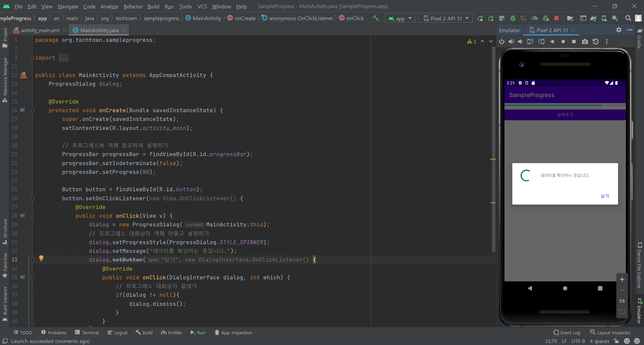Start debugging with the green bug icon
644x345 pixels.
click(x=513, y=18)
